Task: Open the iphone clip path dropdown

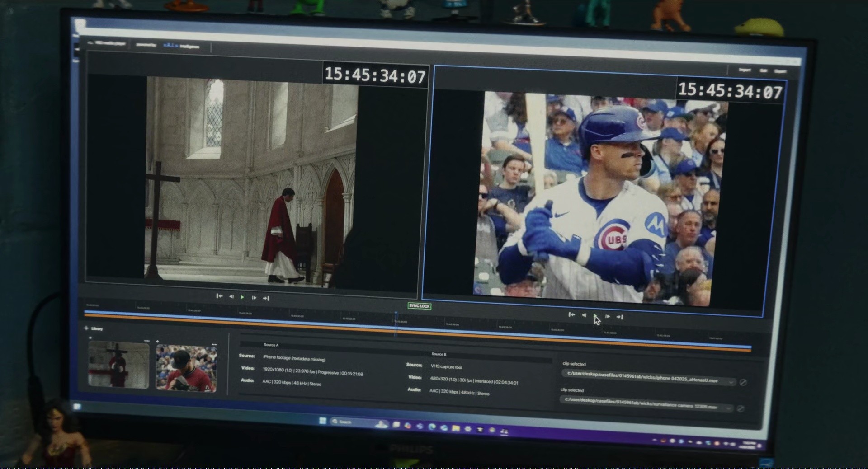Action: click(731, 382)
